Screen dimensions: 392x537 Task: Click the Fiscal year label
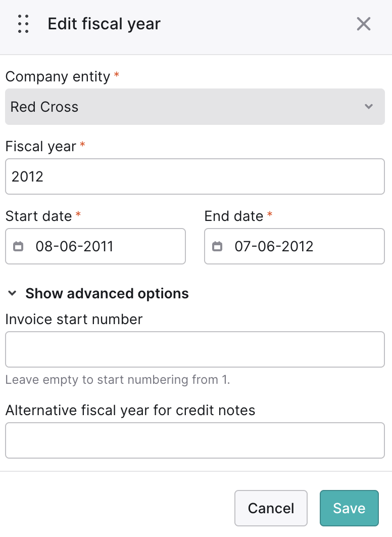click(x=41, y=146)
